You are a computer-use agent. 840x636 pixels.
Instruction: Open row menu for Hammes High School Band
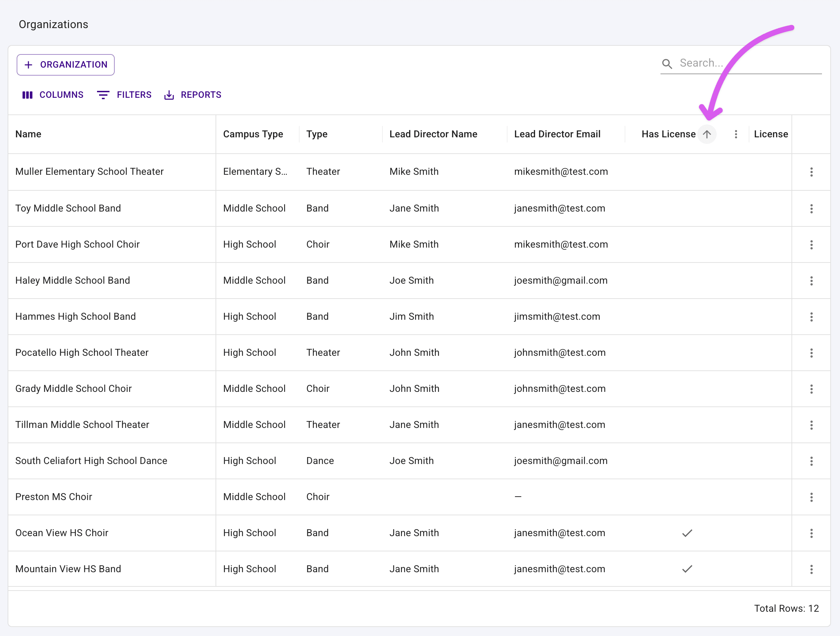coord(811,317)
